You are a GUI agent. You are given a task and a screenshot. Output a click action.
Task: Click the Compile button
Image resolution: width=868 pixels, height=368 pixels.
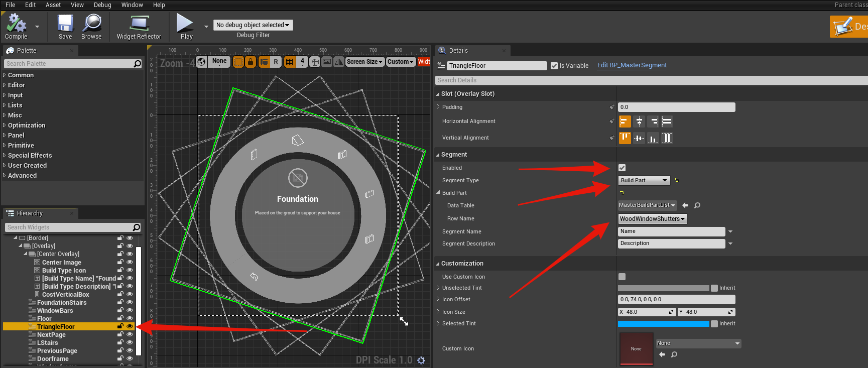[x=16, y=27]
